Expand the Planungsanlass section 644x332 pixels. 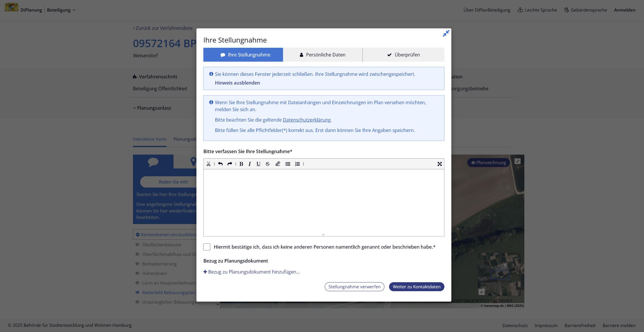point(152,108)
